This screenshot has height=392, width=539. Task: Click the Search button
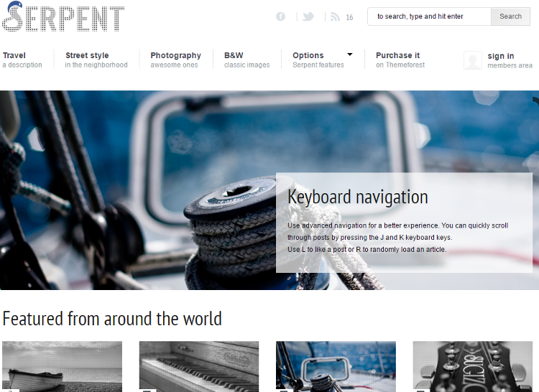tap(510, 17)
